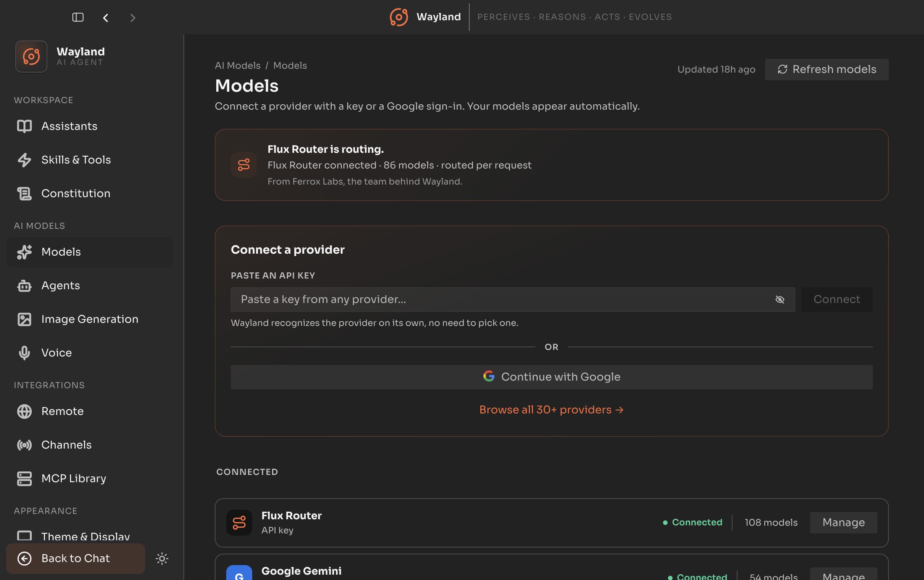
Task: Click "Flux Router is routing." heading
Action: [325, 149]
